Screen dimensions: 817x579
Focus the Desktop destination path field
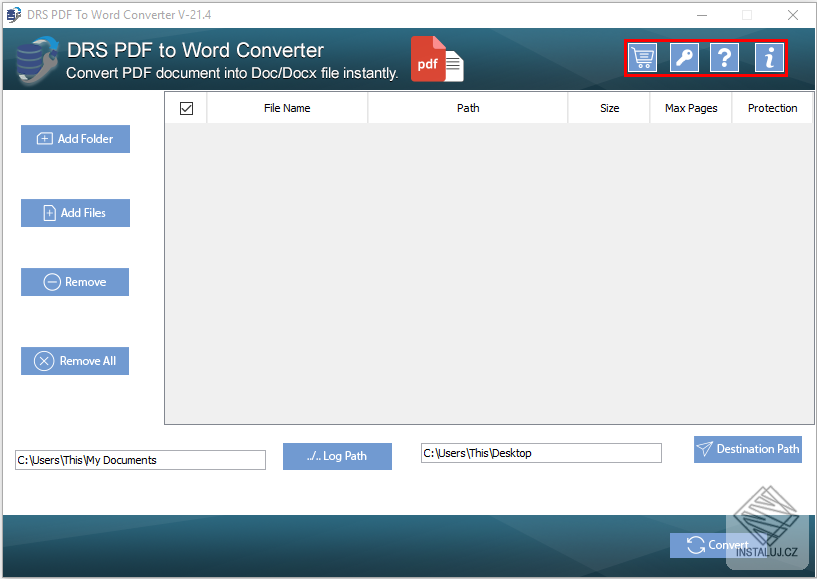coord(541,453)
